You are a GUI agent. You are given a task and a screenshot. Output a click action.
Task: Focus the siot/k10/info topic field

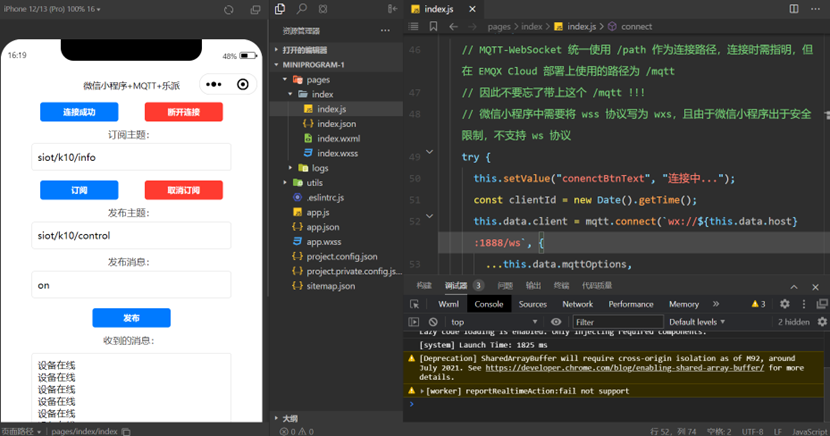[131, 157]
